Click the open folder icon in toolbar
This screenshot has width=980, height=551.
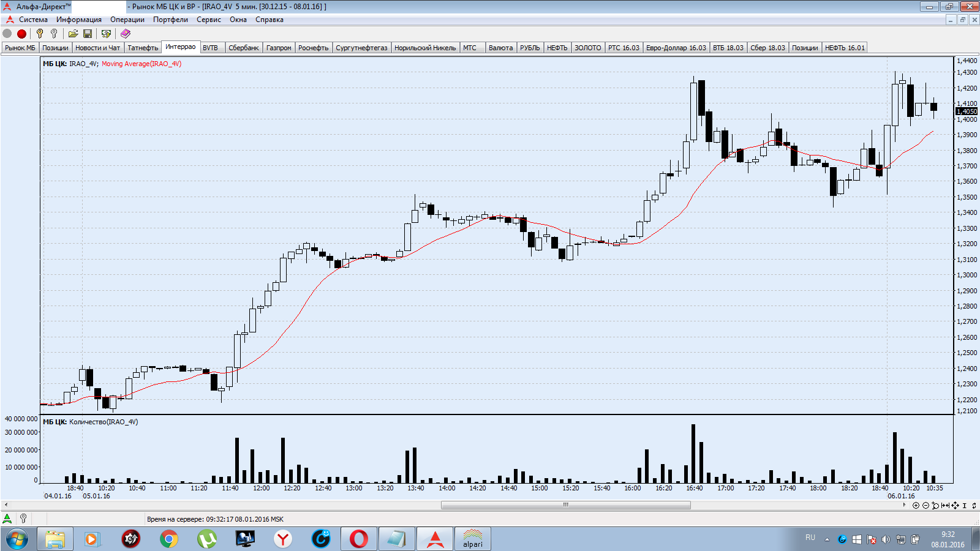pos(73,34)
